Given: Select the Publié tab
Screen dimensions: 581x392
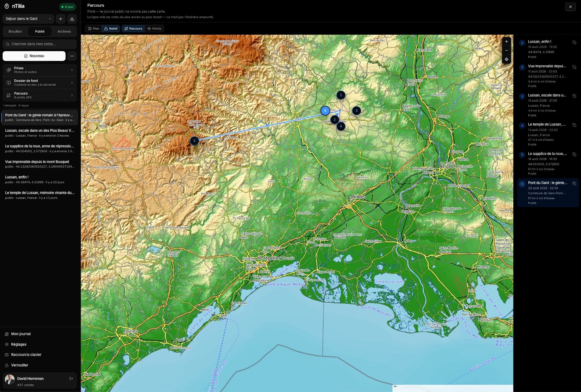Looking at the screenshot, I should (40, 32).
